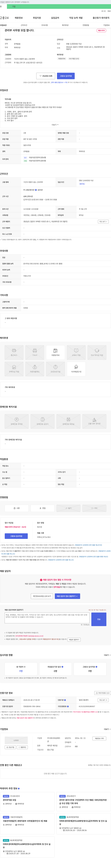The height and width of the screenshot is (868, 111).
Task: Open 지도 보기 dropdown for 근무예정지
Action: pyautogui.click(x=103, y=222)
